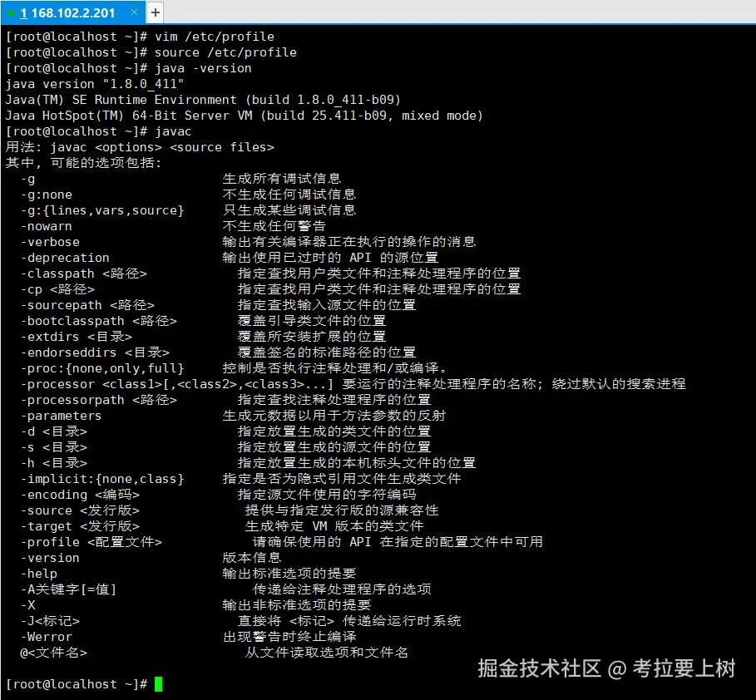Close the 168.102.2.201 session tab

(133, 12)
